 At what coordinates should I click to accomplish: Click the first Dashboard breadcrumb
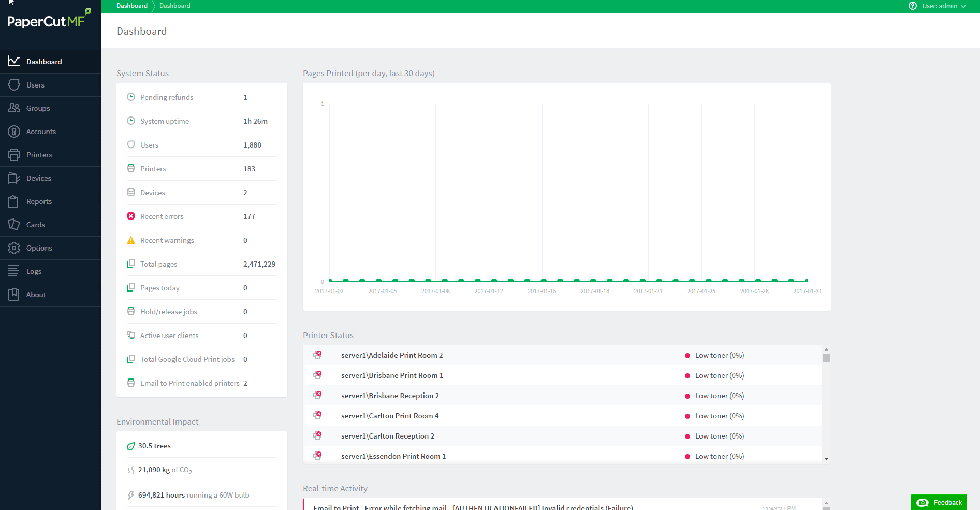click(x=132, y=6)
